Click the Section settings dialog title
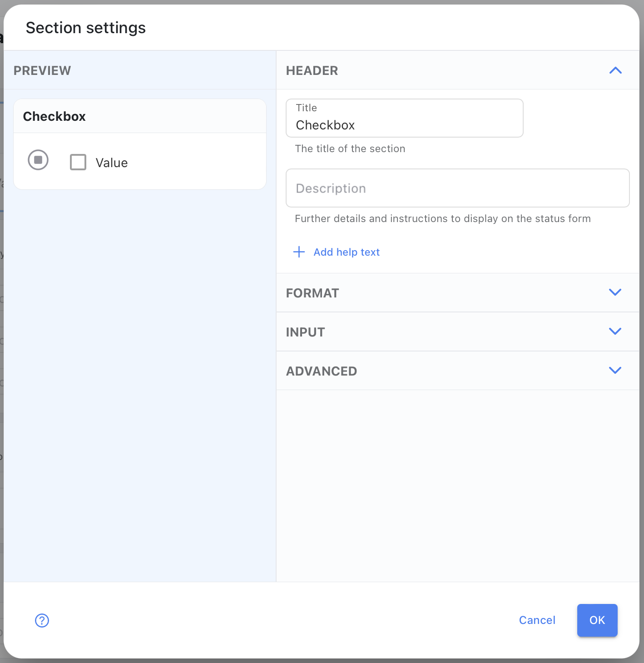The height and width of the screenshot is (663, 644). coord(86,28)
